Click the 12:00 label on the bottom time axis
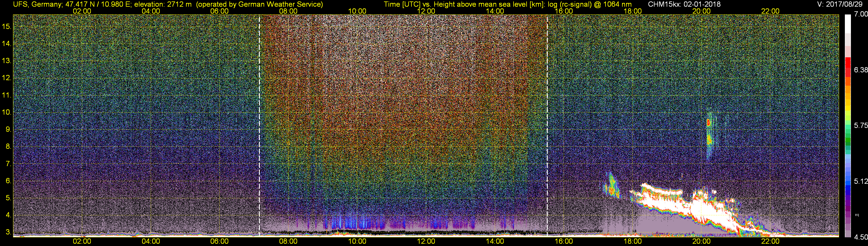 426,241
